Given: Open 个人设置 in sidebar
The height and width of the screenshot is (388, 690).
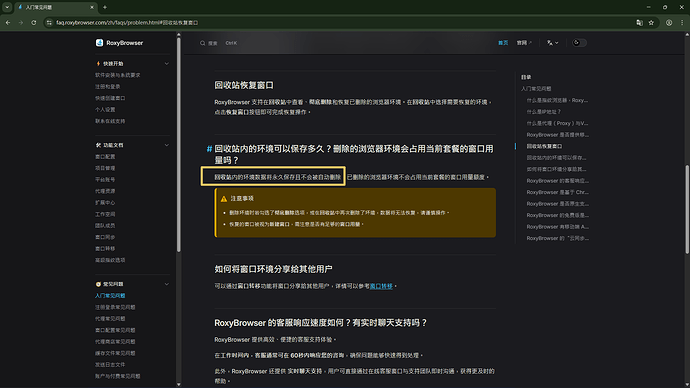Looking at the screenshot, I should click(x=105, y=110).
